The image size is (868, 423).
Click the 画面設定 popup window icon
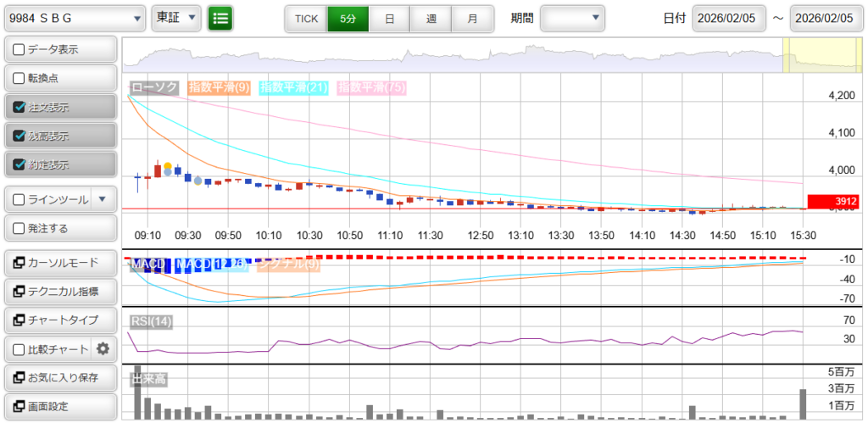19,406
